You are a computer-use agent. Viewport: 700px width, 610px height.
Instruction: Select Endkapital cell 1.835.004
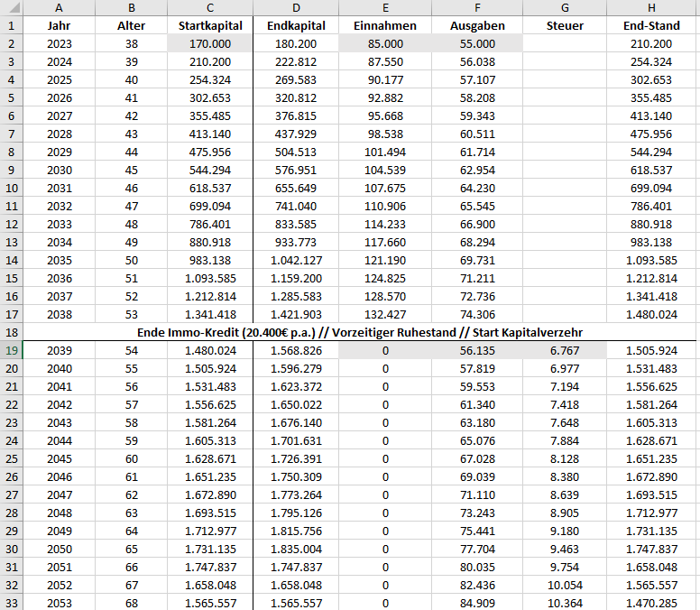coord(296,549)
